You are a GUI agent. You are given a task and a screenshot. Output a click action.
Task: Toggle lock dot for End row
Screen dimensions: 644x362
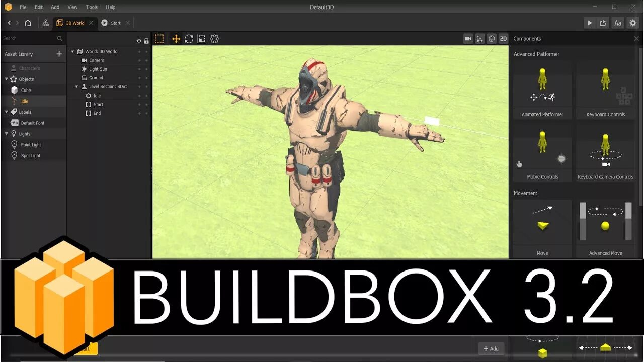tap(147, 113)
